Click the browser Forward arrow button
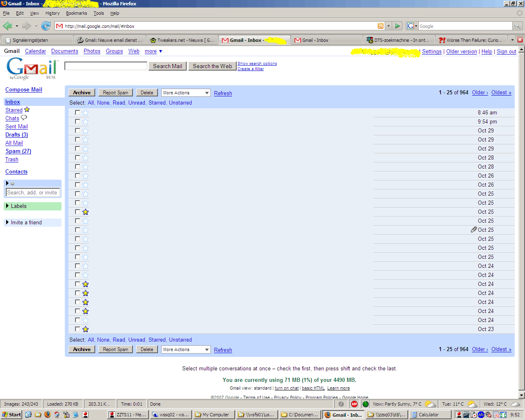Image resolution: width=525 pixels, height=420 pixels. point(27,26)
